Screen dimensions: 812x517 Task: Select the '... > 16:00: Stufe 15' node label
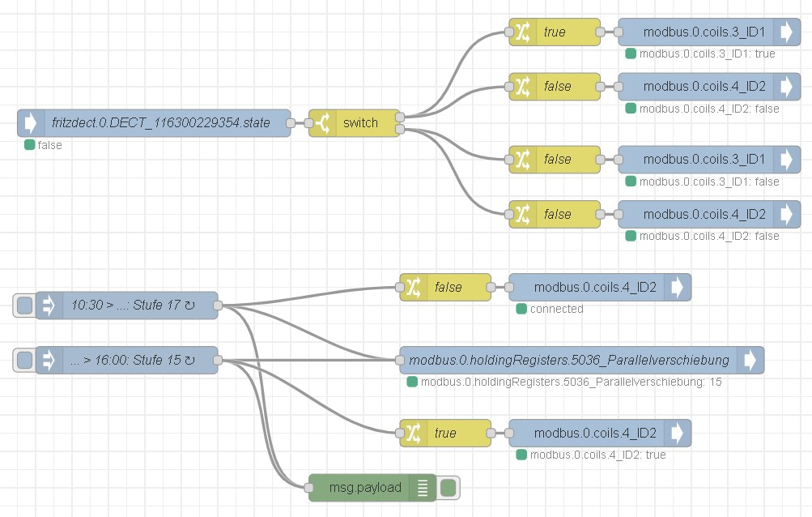[133, 360]
